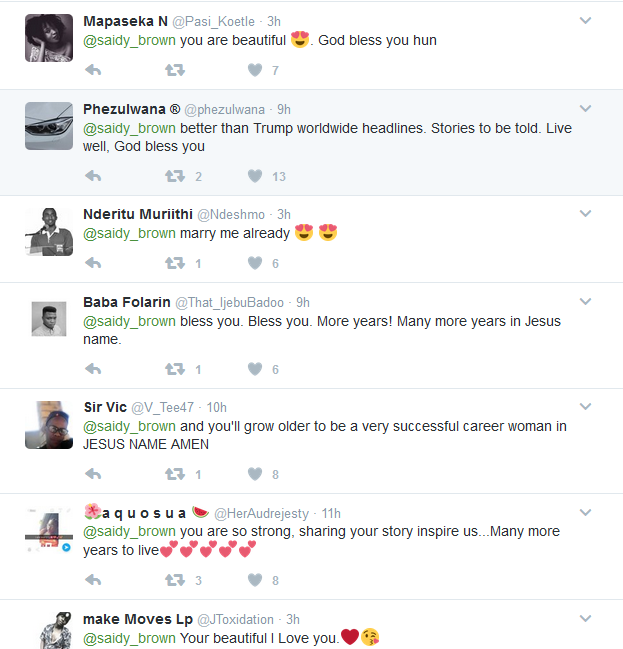Click Phezulwana's car avatar
This screenshot has height=649, width=623.
(x=48, y=126)
